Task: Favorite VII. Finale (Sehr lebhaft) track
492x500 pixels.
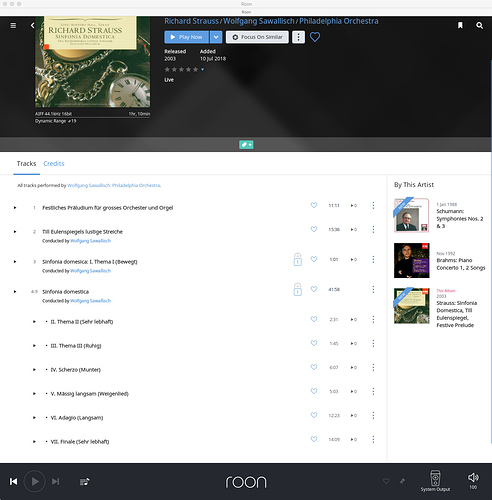Action: [314, 439]
